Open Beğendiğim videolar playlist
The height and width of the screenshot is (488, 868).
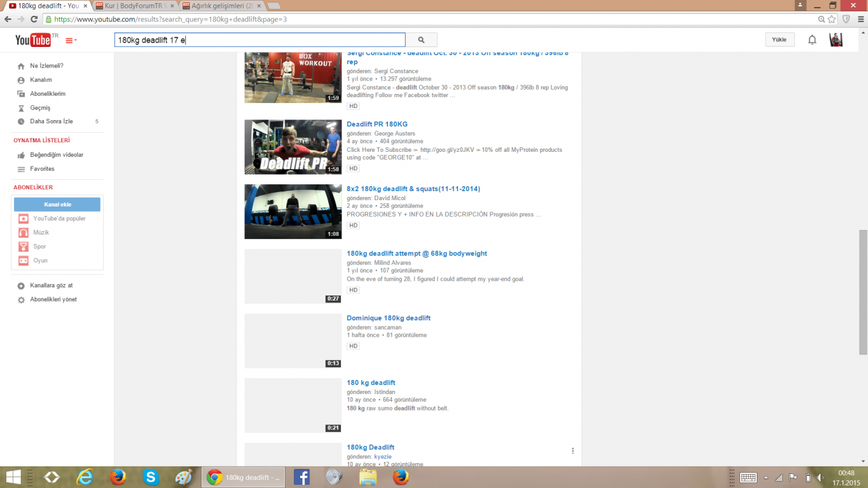pos(57,155)
